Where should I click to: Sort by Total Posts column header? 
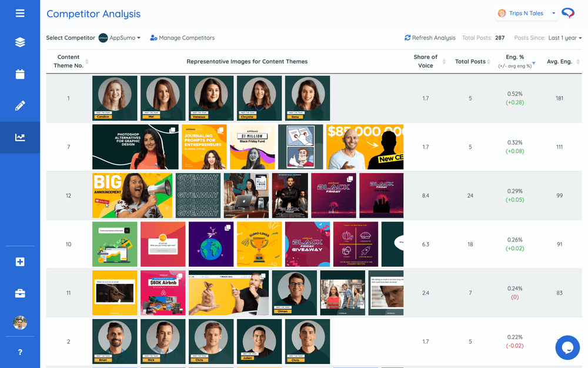[470, 61]
